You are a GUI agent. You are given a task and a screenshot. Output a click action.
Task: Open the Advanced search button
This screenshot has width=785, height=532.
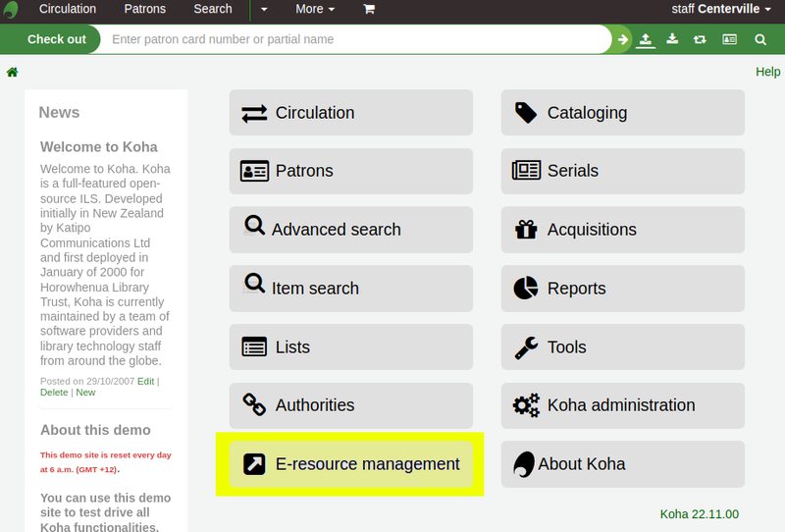[x=351, y=230]
